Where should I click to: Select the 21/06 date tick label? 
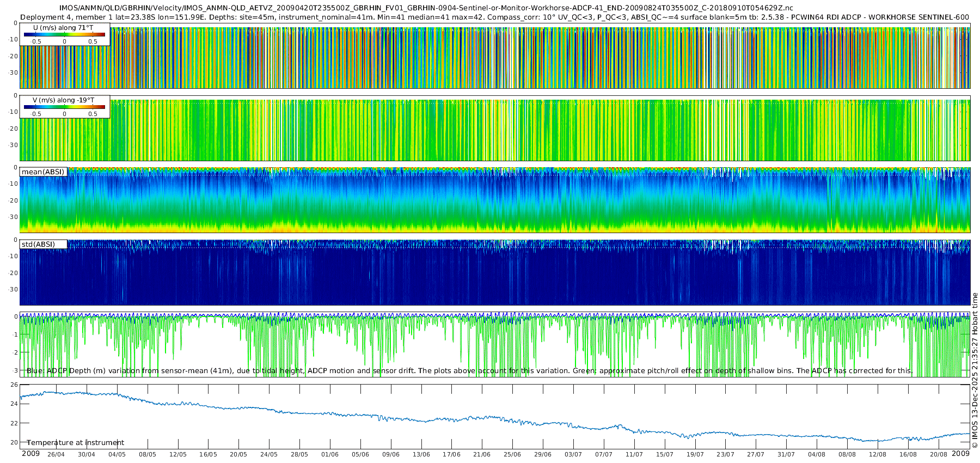(x=482, y=454)
